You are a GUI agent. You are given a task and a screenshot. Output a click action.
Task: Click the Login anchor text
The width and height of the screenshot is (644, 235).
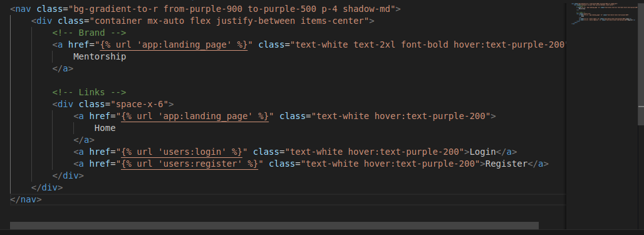coord(483,152)
